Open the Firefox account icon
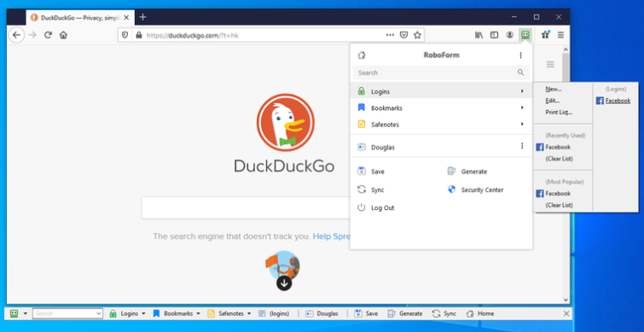Screen dimensions: 644x332 (510, 35)
